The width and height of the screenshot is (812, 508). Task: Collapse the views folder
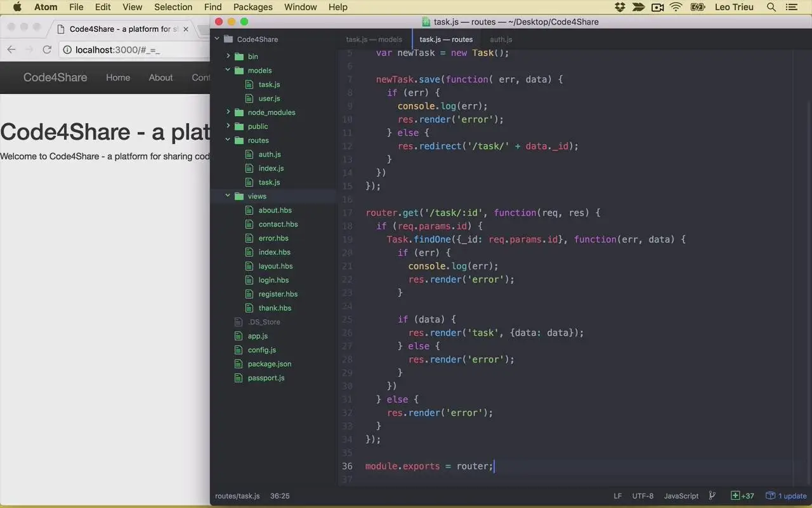pyautogui.click(x=228, y=196)
